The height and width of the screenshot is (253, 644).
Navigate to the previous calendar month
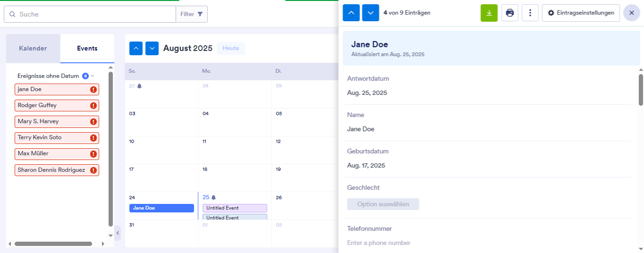(136, 48)
